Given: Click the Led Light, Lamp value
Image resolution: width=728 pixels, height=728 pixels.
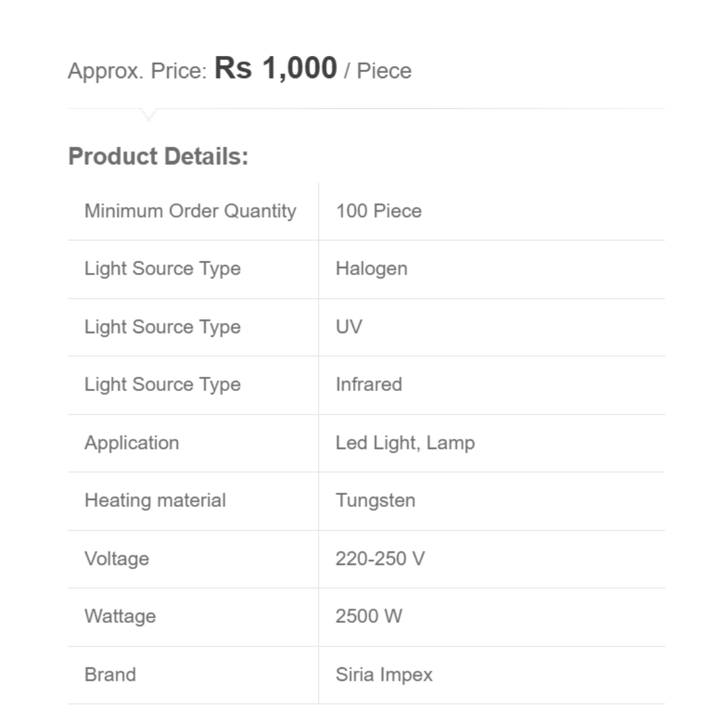Looking at the screenshot, I should tap(405, 443).
